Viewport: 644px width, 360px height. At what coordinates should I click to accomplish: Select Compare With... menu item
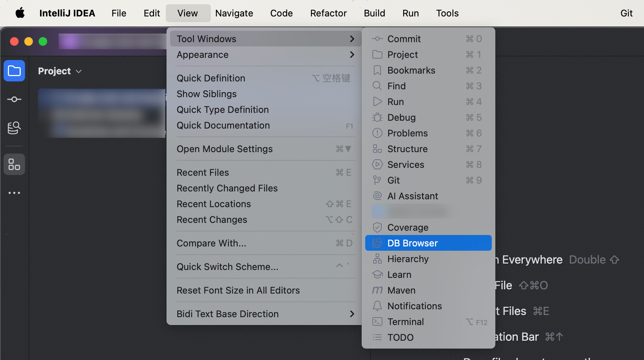click(264, 243)
